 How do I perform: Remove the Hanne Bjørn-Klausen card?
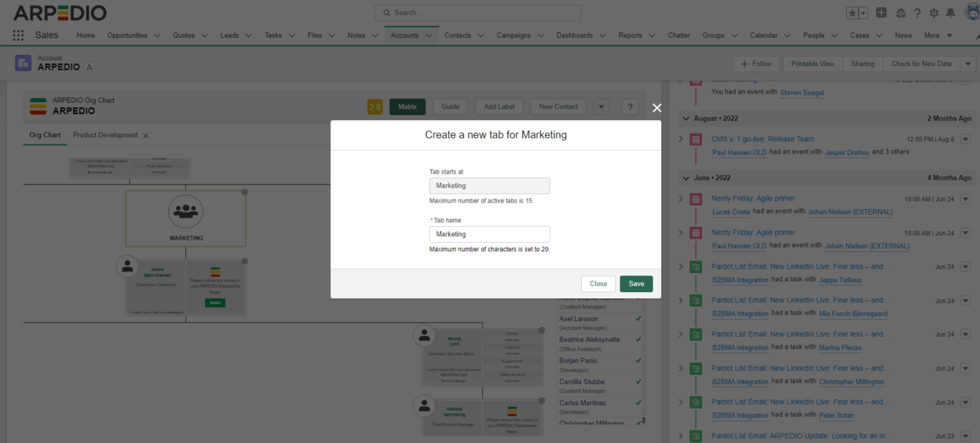coord(244,262)
